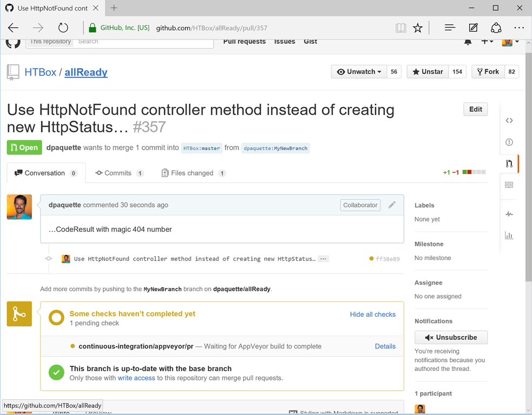Viewport: 532px width, 415px height.
Task: Click dpaquette's large avatar beside the comment
Action: point(19,207)
